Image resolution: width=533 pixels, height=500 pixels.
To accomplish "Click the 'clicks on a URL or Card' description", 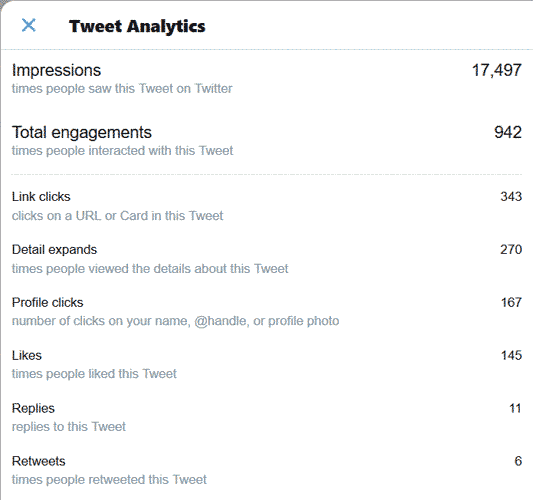I will tap(118, 216).
